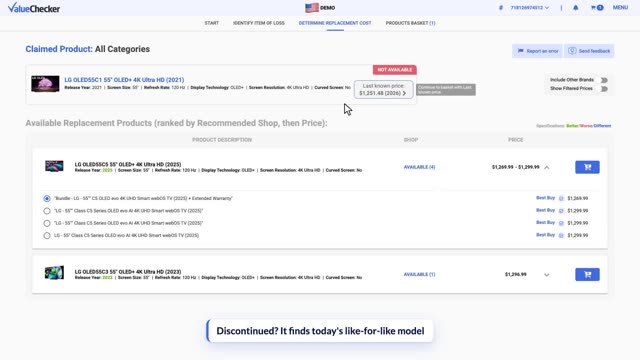Viewport: 640px width, 360px height.
Task: Click the LG OLED55C1 product thumbnail
Action: [x=45, y=84]
